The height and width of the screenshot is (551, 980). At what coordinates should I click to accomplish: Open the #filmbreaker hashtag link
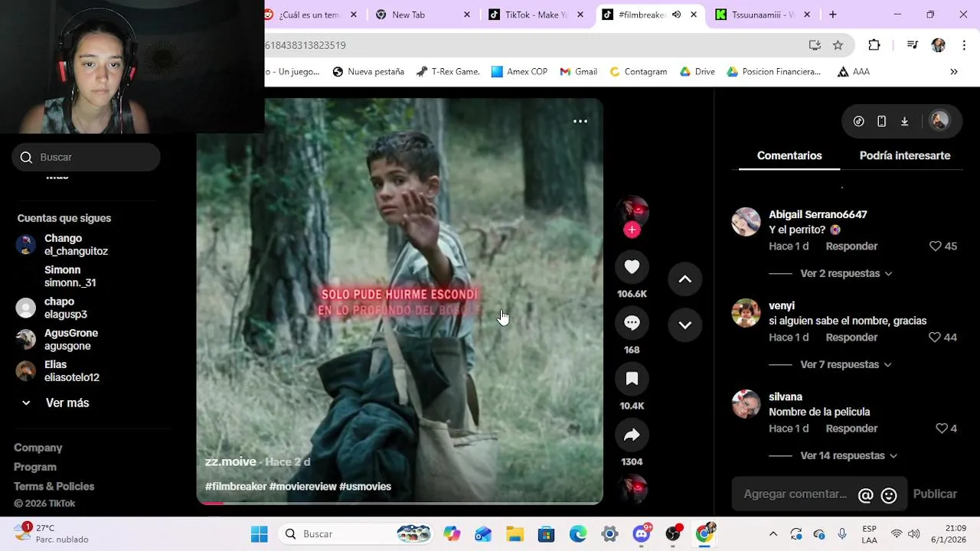click(x=236, y=487)
